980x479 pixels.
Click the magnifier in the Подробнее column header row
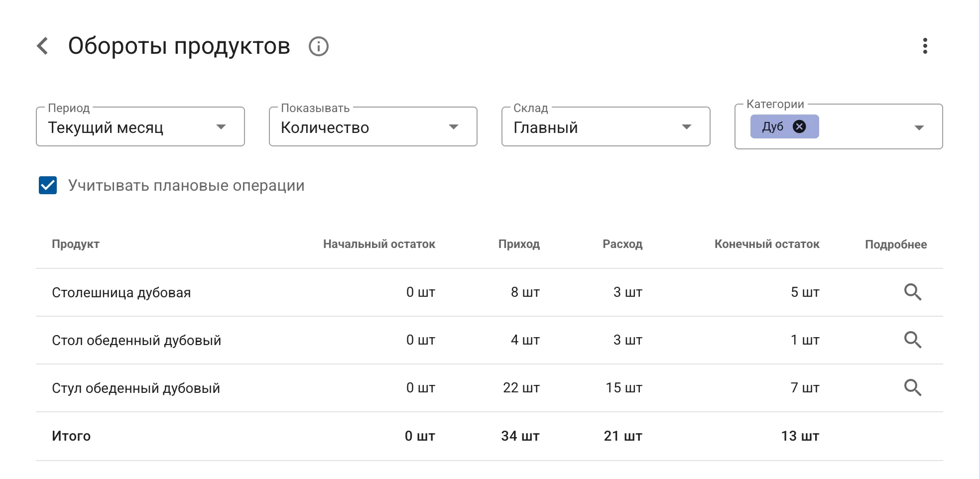tap(913, 292)
